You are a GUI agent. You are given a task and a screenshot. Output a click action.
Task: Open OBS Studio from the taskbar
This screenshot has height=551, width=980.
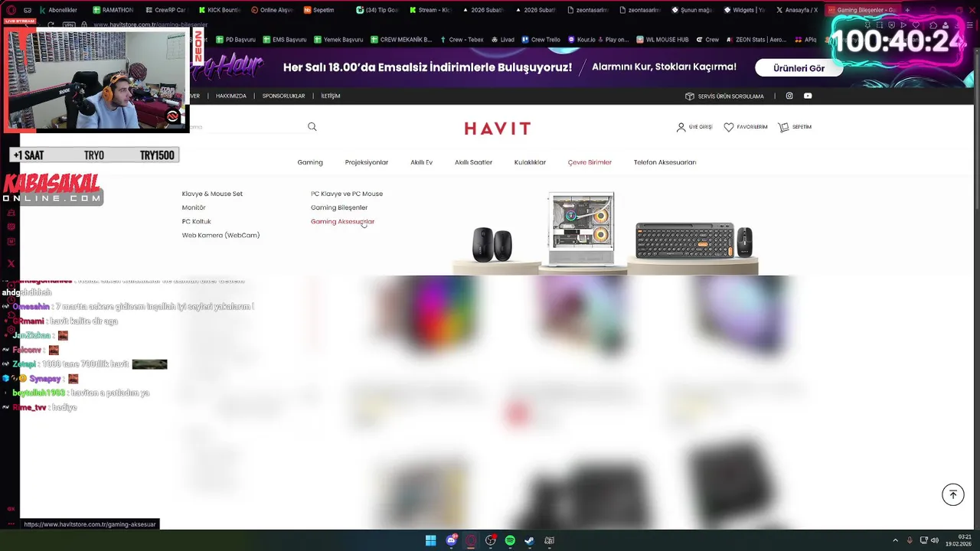(491, 540)
